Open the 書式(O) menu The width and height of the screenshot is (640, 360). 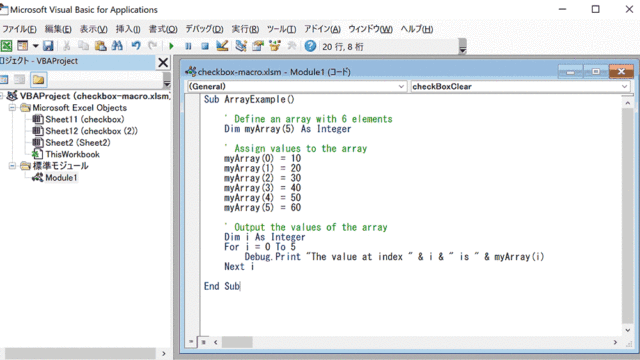163,29
